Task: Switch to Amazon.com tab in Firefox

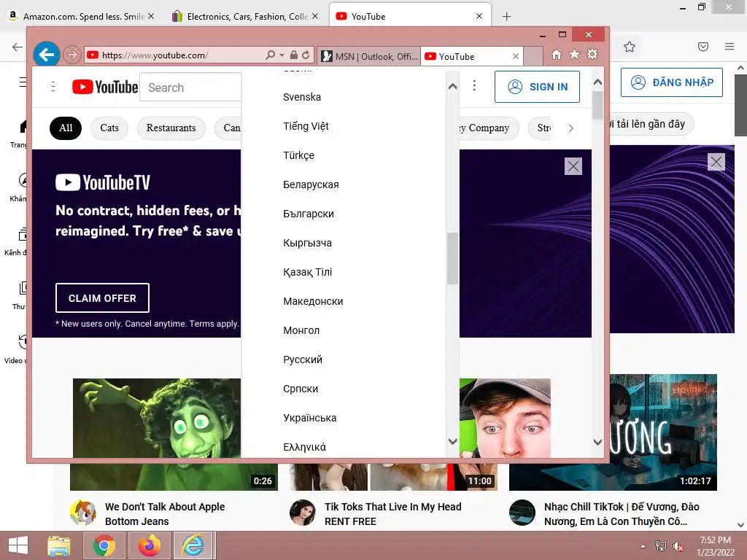Action: click(x=81, y=17)
